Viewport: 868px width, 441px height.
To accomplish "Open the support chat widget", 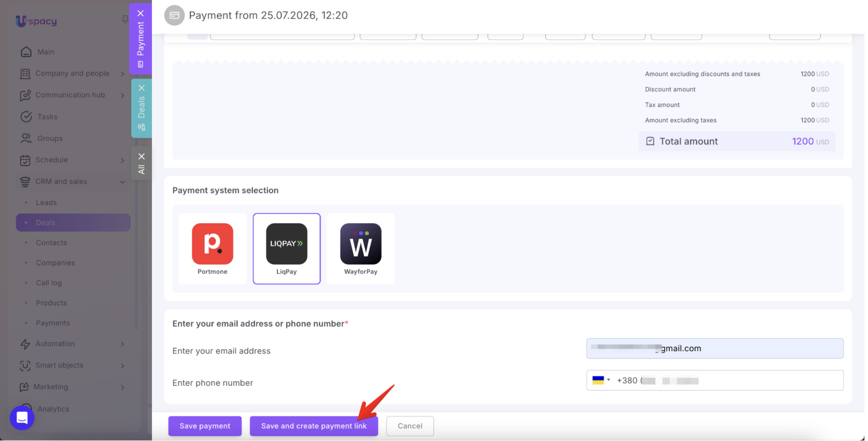I will pyautogui.click(x=22, y=418).
